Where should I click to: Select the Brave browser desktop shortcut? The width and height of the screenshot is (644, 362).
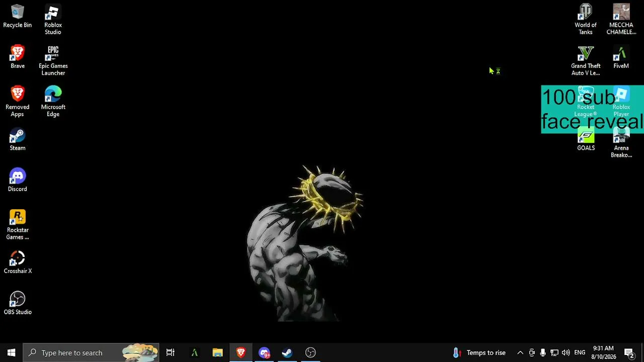[18, 57]
